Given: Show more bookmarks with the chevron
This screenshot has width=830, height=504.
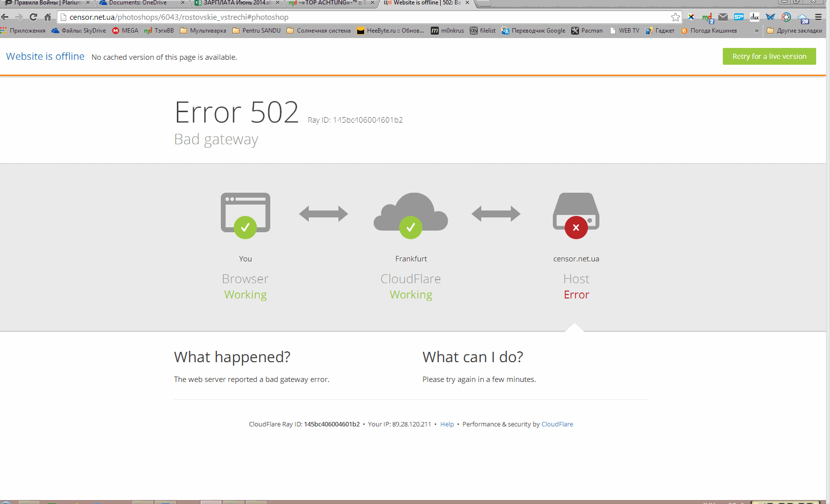Looking at the screenshot, I should tap(756, 31).
